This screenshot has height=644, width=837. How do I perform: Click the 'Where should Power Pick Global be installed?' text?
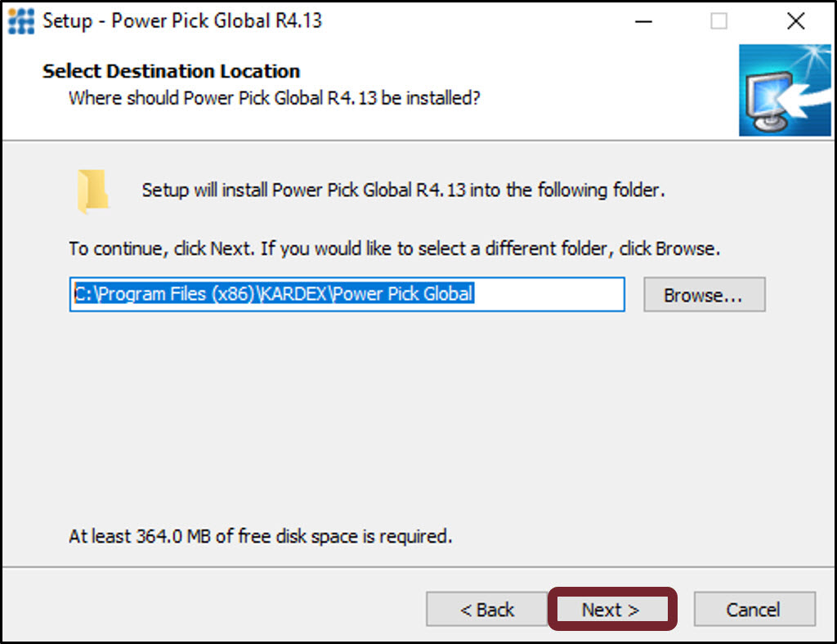pos(275,98)
